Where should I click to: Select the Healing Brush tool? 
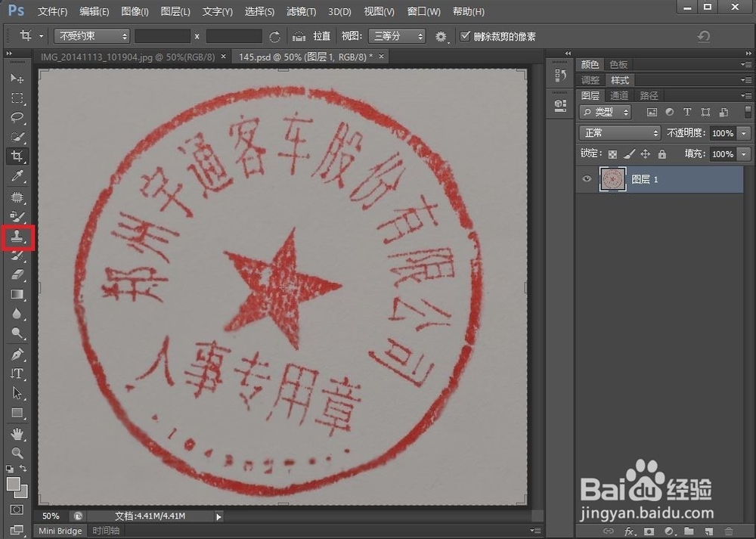17,197
